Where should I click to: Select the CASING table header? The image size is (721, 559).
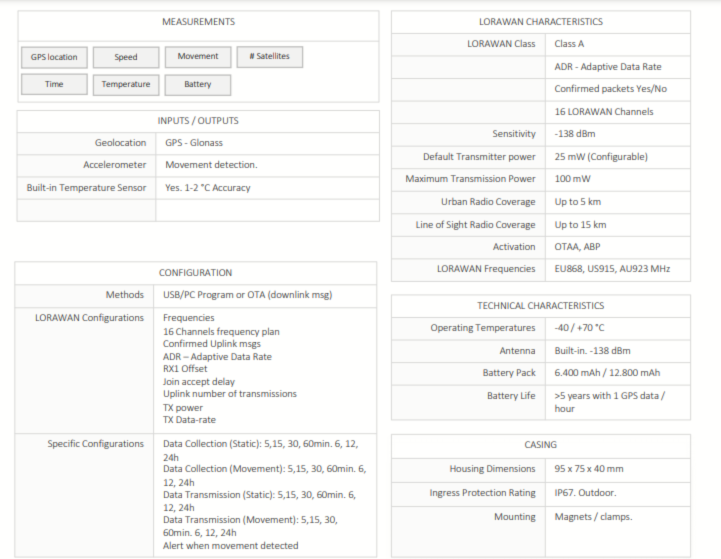point(541,445)
